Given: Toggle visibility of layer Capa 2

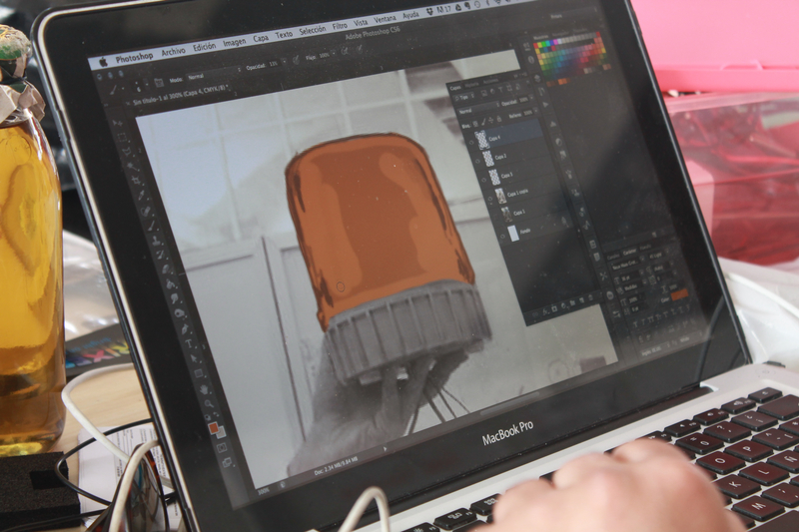Looking at the screenshot, I should coord(477,162).
